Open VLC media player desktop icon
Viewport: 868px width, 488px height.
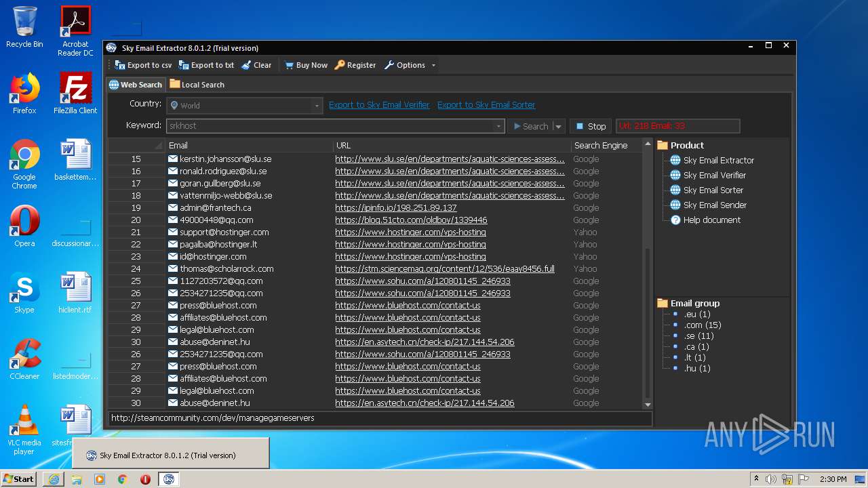[x=24, y=430]
